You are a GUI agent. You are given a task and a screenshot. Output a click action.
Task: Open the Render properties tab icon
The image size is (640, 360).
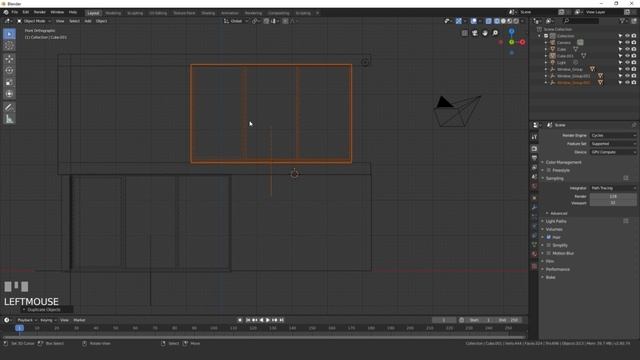[534, 149]
